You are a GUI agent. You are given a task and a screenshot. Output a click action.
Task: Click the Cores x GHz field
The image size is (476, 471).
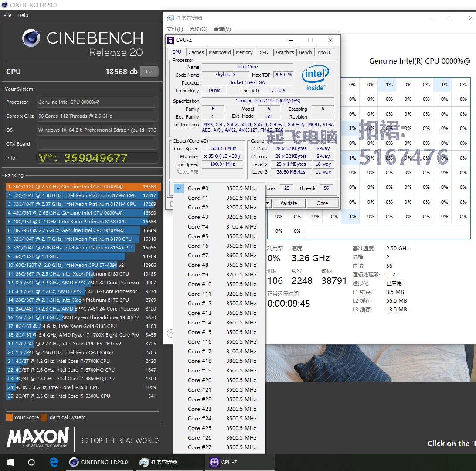coord(97,116)
